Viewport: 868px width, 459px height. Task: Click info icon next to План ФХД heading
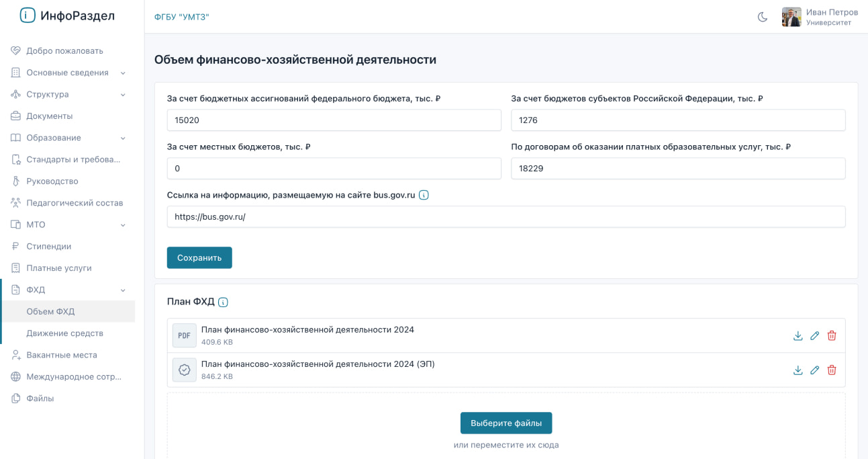223,302
